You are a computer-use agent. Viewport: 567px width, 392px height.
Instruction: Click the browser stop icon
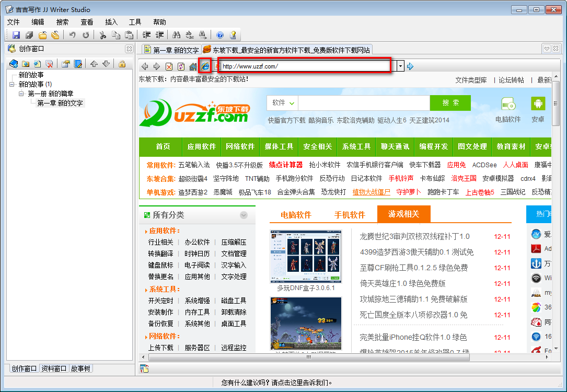(169, 66)
